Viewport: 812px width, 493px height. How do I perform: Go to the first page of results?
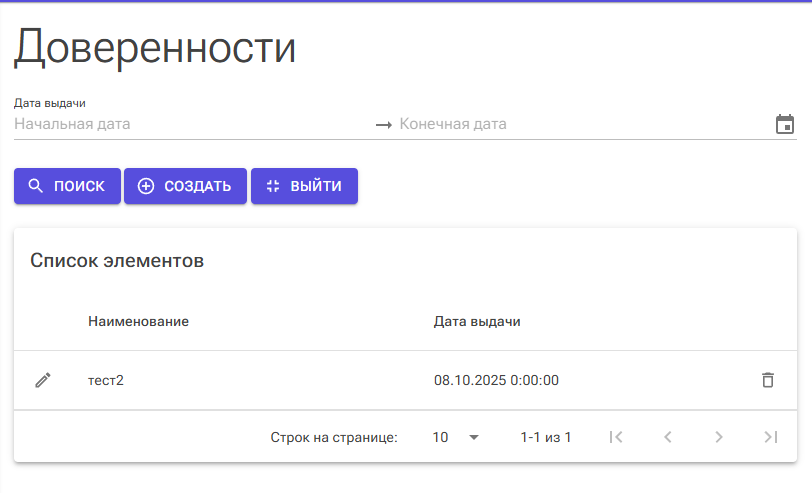click(616, 437)
